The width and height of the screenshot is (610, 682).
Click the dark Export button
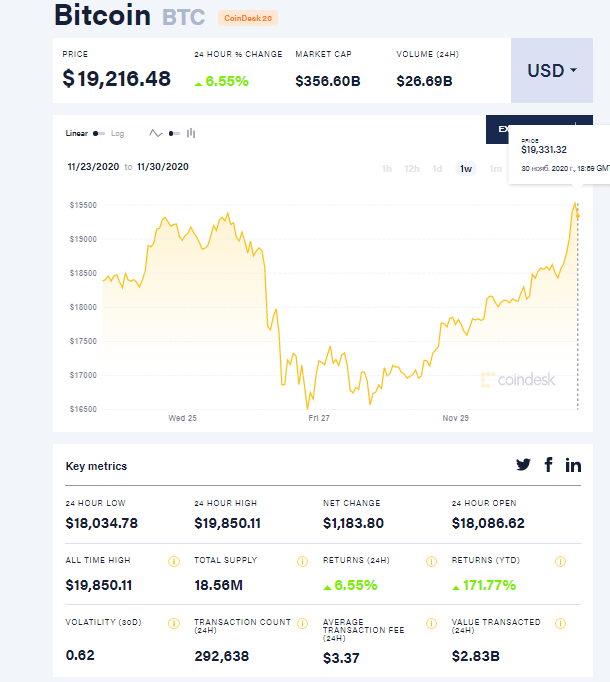coord(497,130)
